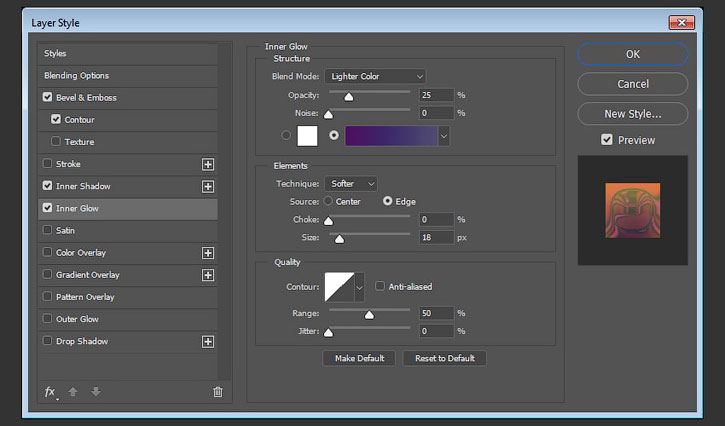Click the Size slider handle
This screenshot has height=426, width=725.
[x=339, y=239]
